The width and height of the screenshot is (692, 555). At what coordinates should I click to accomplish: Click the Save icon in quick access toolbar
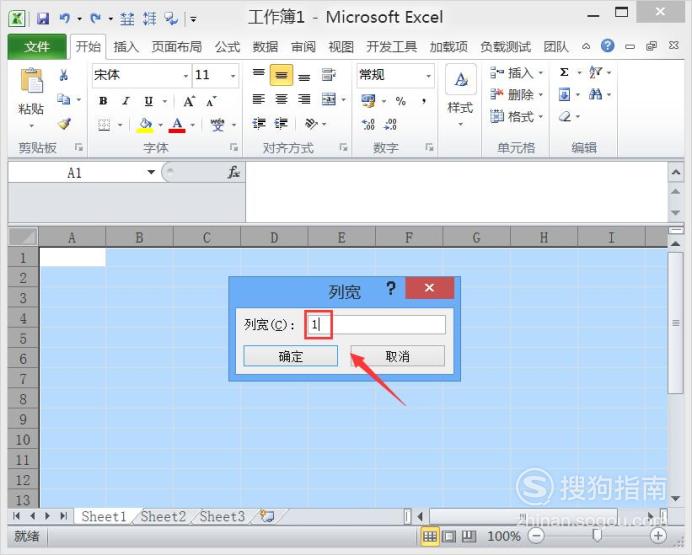[43, 19]
